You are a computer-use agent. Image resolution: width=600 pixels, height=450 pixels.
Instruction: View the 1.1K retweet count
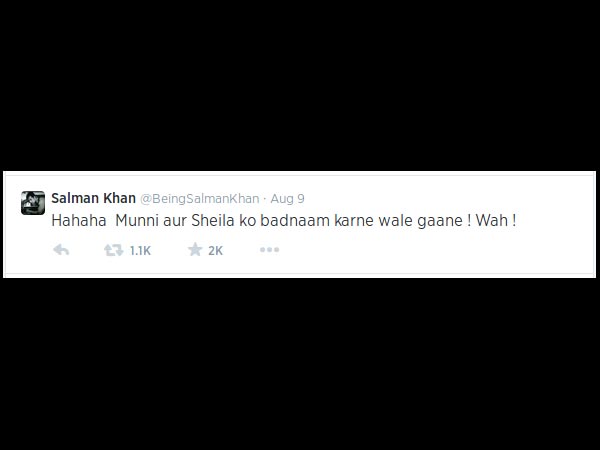pos(140,251)
